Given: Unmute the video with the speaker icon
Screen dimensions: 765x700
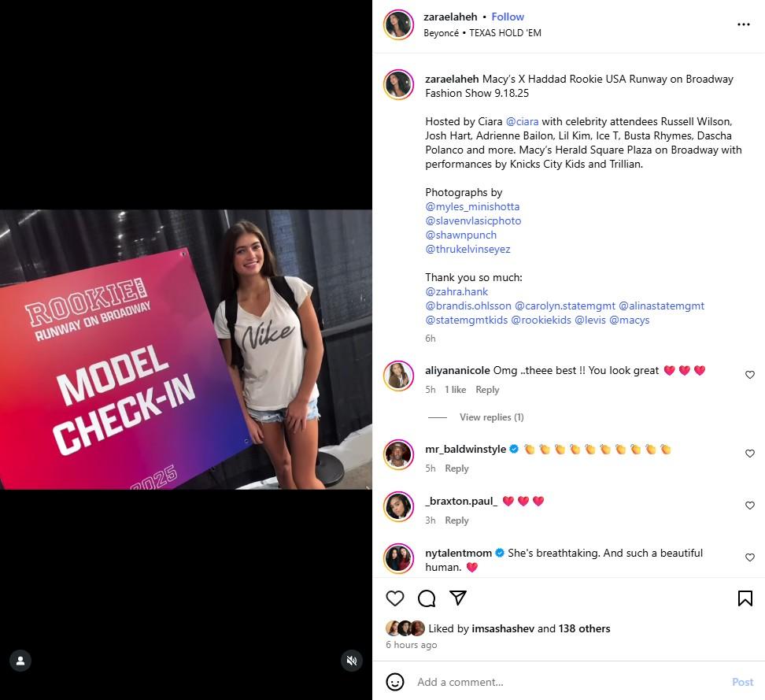Looking at the screenshot, I should (351, 661).
